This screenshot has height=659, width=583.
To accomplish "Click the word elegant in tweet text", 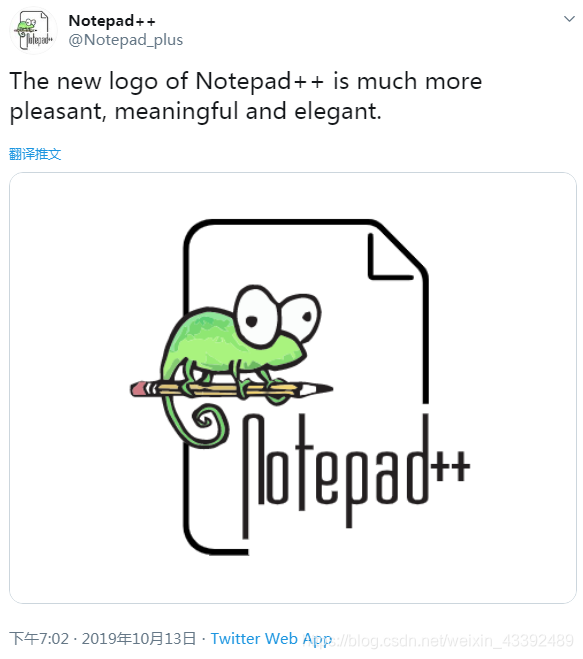I will [x=337, y=112].
